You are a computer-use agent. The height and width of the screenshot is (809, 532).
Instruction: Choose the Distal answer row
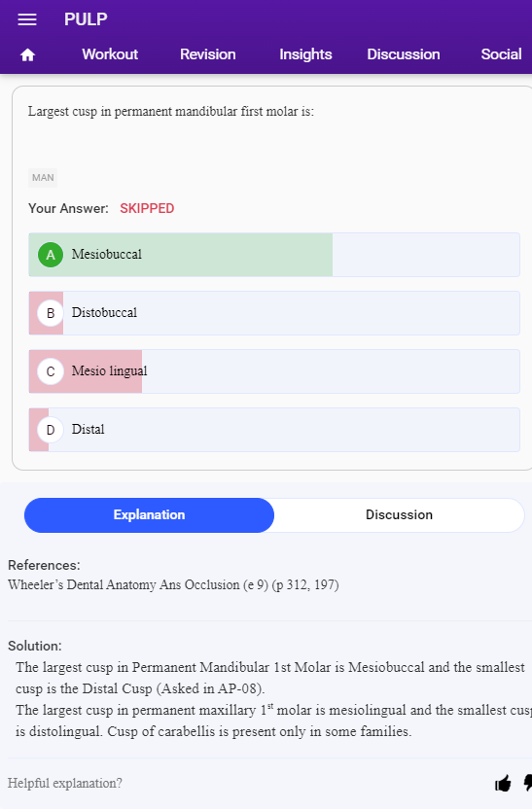[274, 429]
